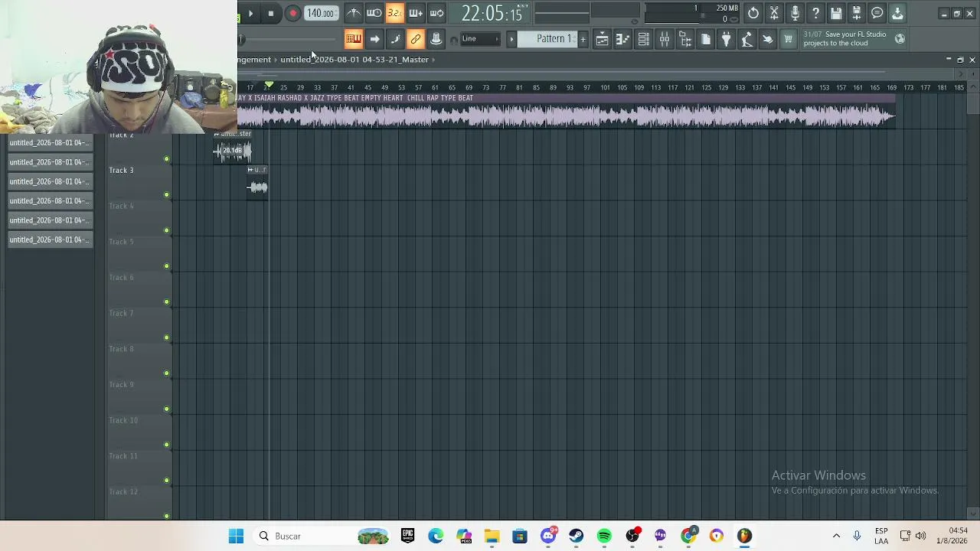Toggle loop recording icon
Image resolution: width=980 pixels, height=551 pixels.
point(436,13)
